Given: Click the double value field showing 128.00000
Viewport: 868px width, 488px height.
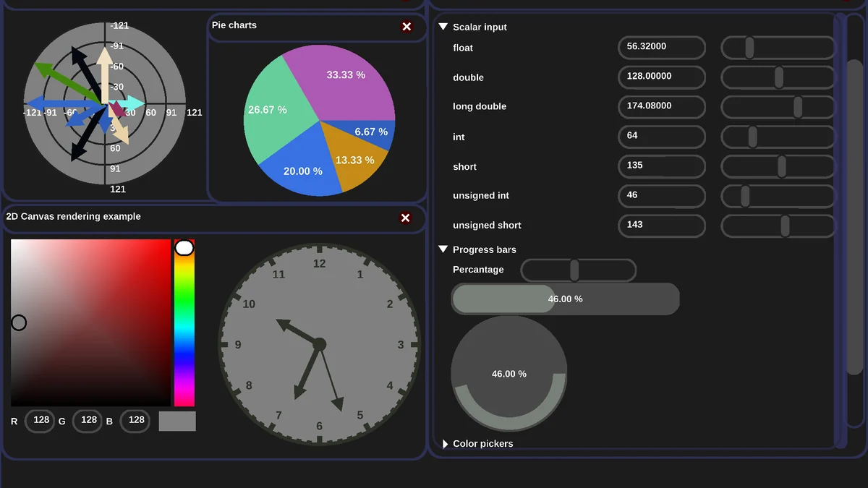Looking at the screenshot, I should click(x=662, y=77).
